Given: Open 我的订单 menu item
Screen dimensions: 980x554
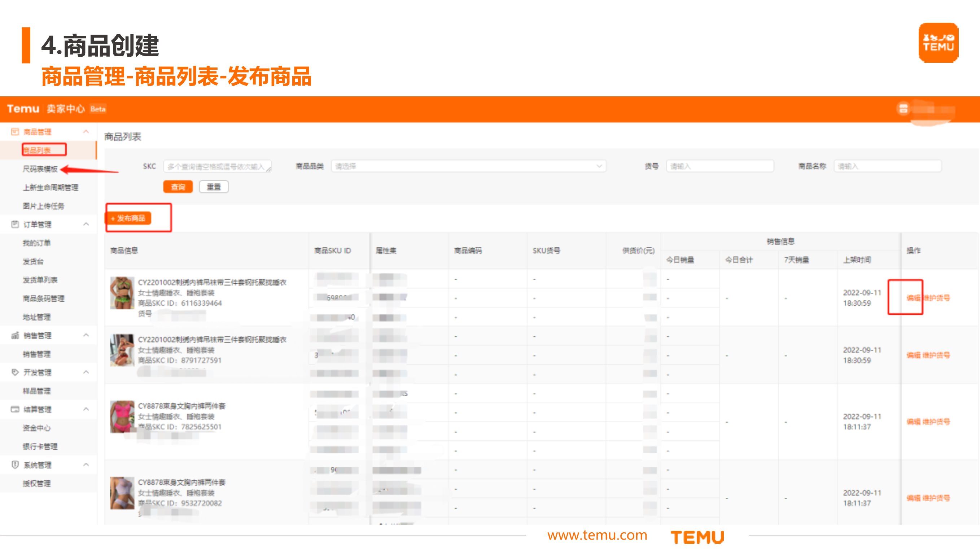Looking at the screenshot, I should (36, 243).
